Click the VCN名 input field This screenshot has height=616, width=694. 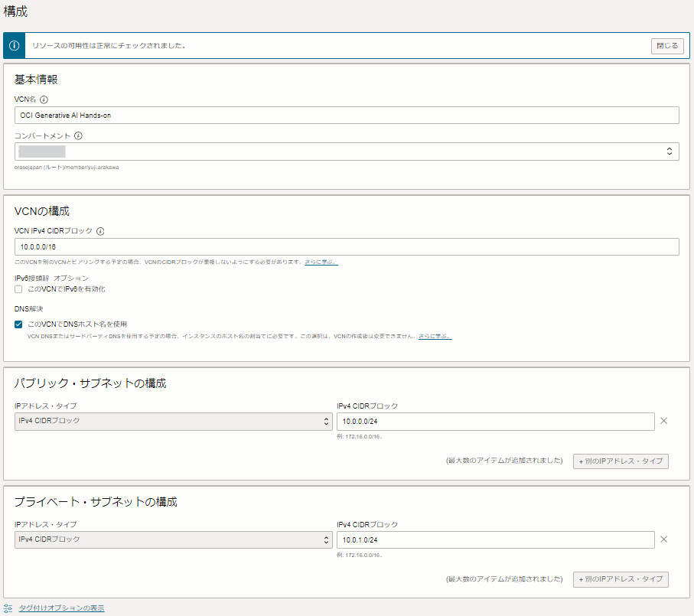point(347,115)
